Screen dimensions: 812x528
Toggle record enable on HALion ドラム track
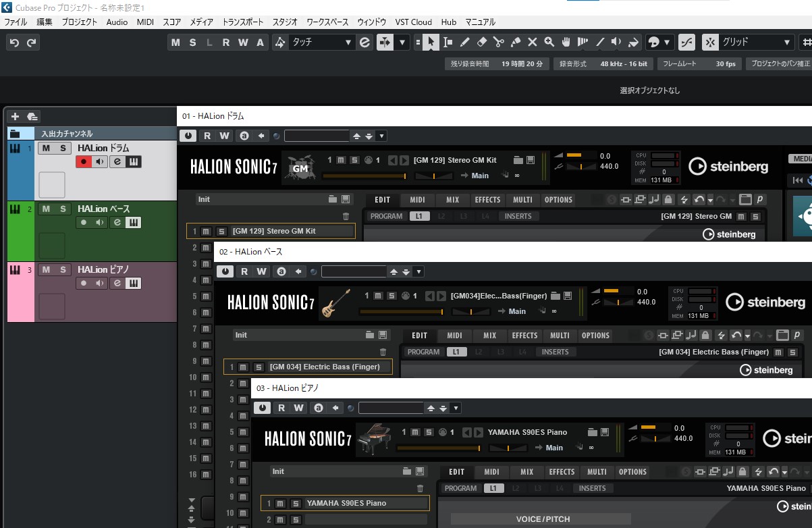click(84, 161)
